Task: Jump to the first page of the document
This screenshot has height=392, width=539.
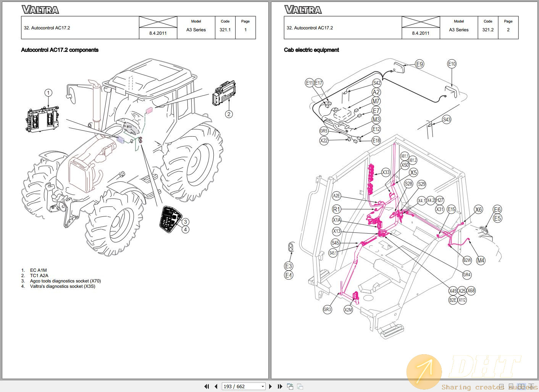Action: pos(207,386)
